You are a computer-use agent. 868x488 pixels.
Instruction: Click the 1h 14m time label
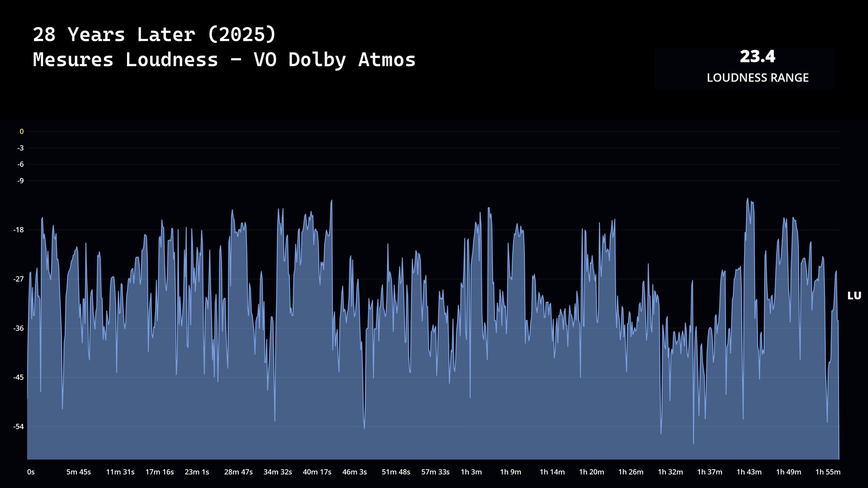pyautogui.click(x=552, y=472)
